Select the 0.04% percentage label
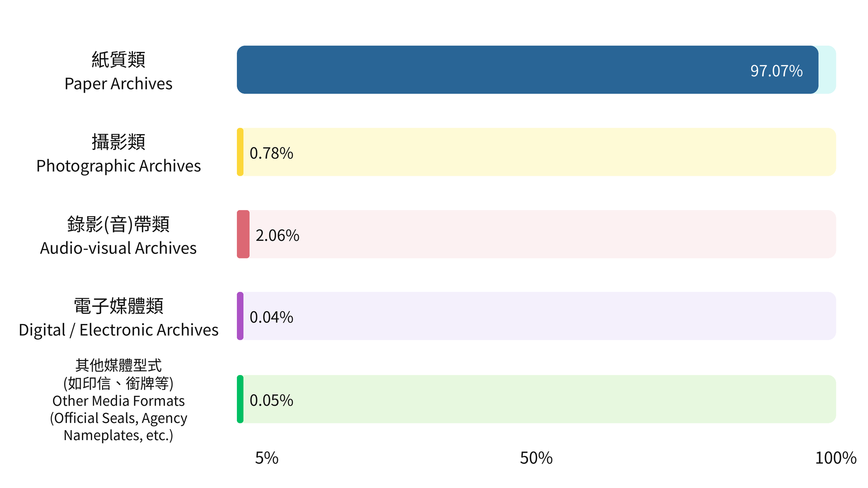Image resolution: width=868 pixels, height=488 pixels. [271, 317]
